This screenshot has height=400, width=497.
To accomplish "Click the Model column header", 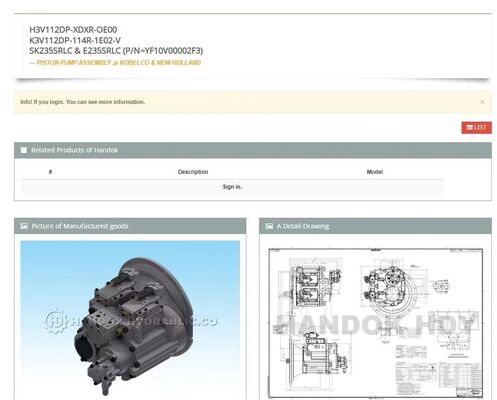I will [375, 172].
